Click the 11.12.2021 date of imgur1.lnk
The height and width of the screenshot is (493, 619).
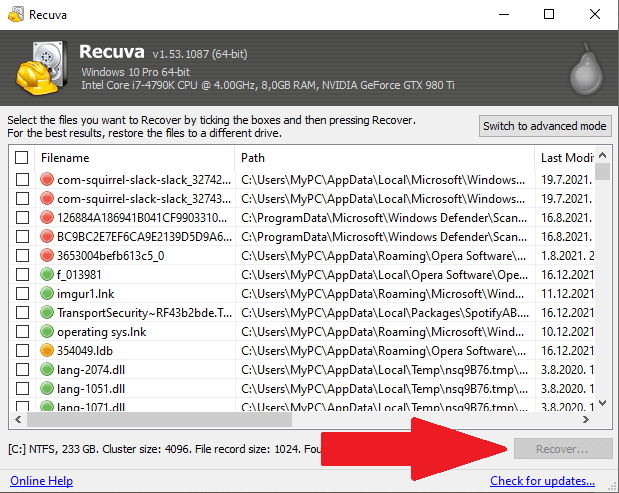click(x=568, y=294)
